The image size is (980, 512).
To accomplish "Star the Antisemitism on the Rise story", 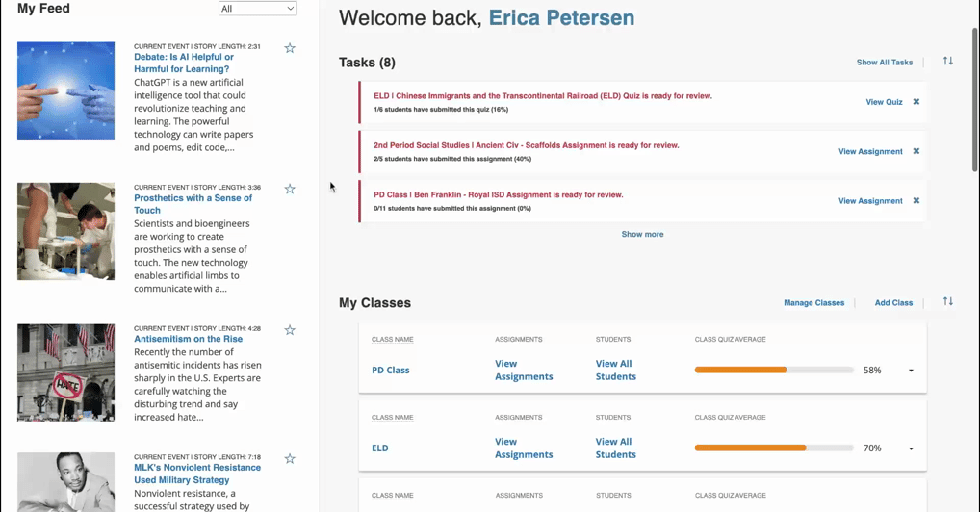I will 290,330.
